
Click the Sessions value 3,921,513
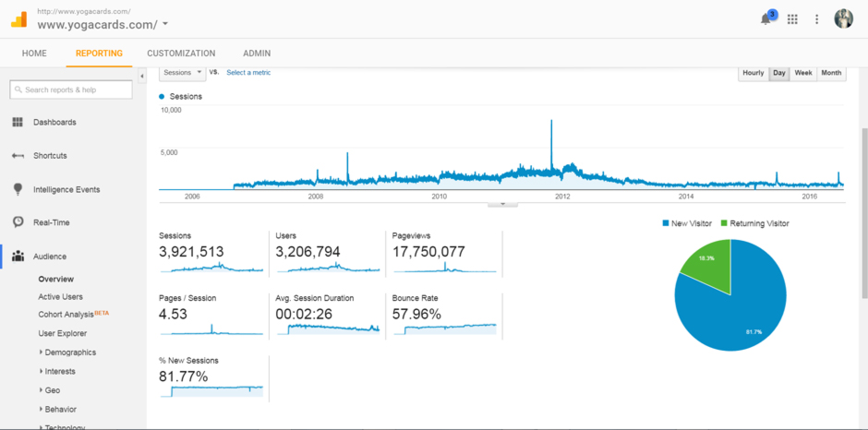click(191, 252)
